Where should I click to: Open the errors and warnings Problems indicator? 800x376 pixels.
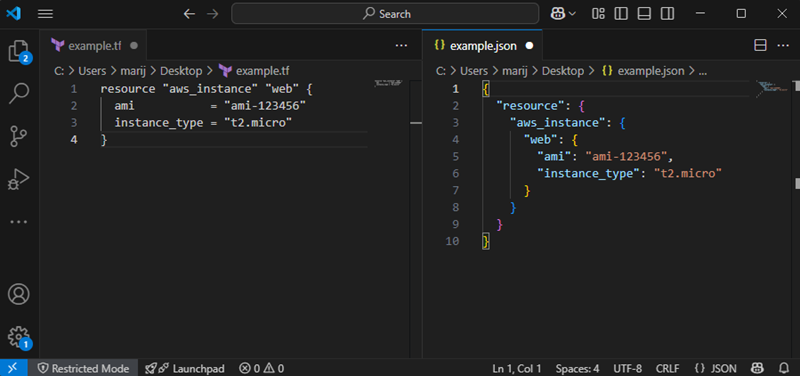point(262,368)
